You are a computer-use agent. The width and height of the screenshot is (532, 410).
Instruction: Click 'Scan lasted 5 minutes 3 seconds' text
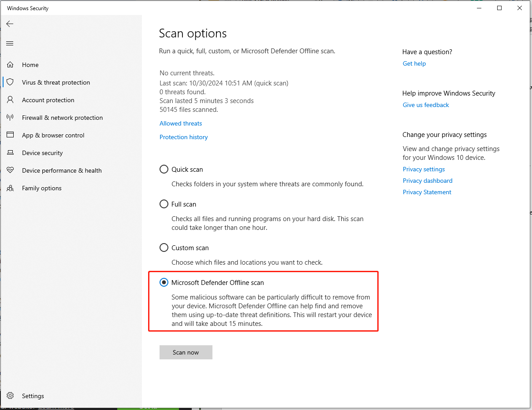[207, 101]
